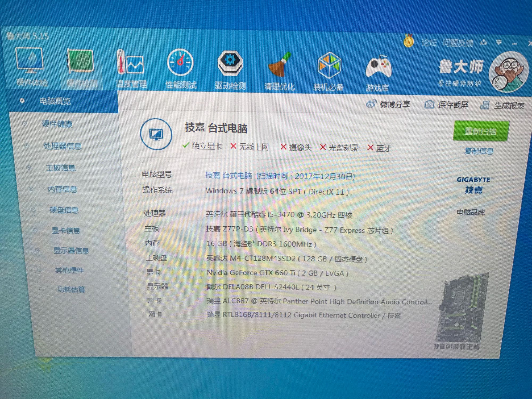Click 技嘉 台式电脑 scan time link

coord(280,176)
